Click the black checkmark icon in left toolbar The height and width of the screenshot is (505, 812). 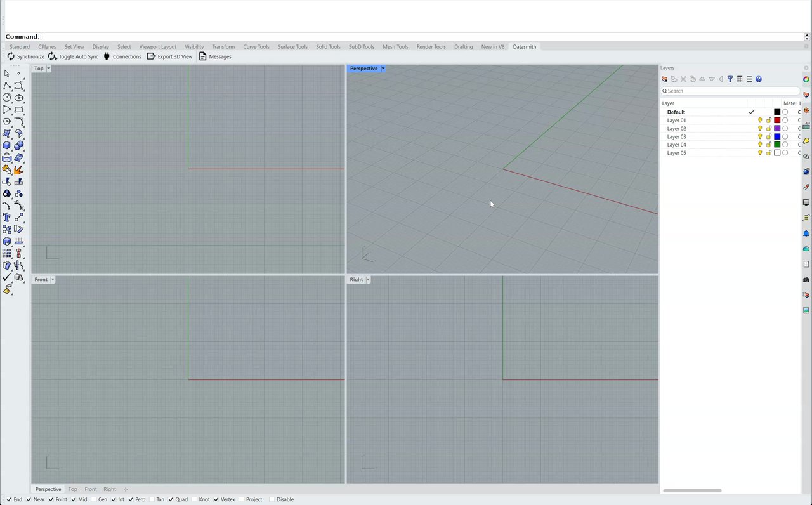(7, 277)
